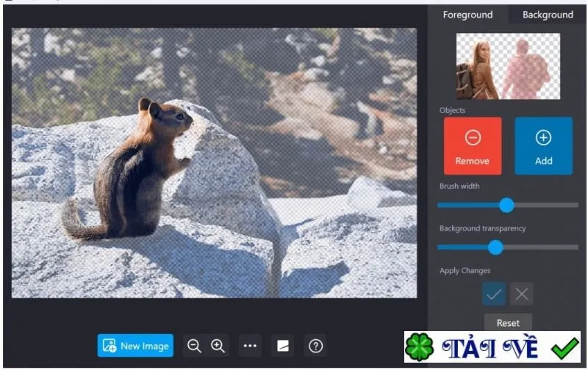Select the red Remove objects button

473,145
